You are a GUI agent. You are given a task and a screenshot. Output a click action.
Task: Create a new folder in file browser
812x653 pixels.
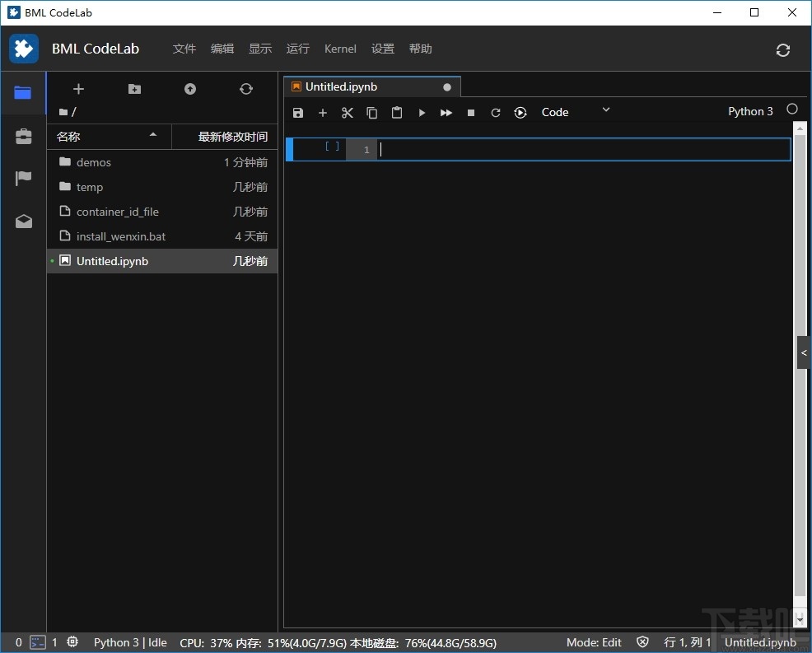[134, 89]
